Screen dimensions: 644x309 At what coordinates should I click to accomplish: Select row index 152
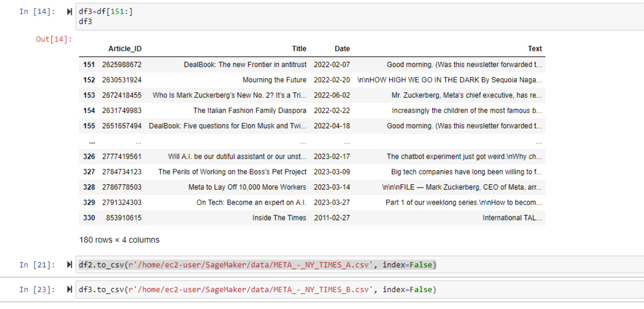[x=89, y=80]
